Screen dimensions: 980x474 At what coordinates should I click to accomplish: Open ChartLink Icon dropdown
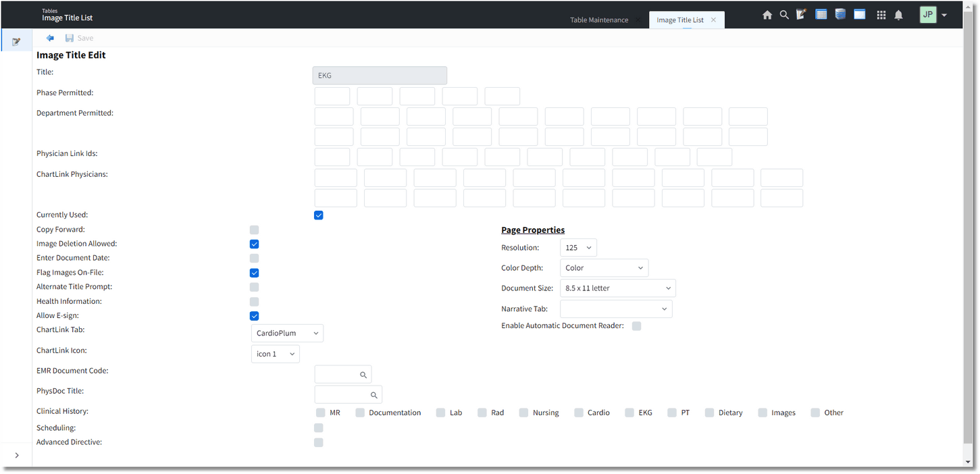276,354
